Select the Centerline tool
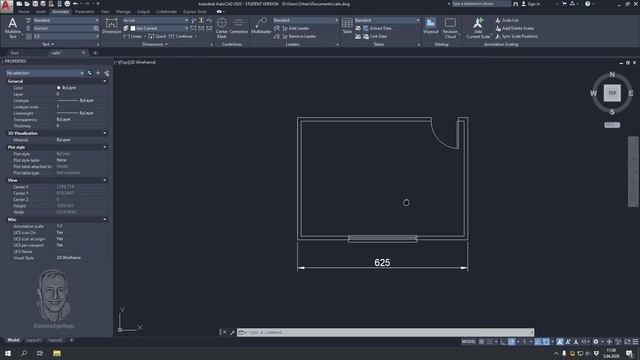The image size is (640, 360). pyautogui.click(x=239, y=26)
